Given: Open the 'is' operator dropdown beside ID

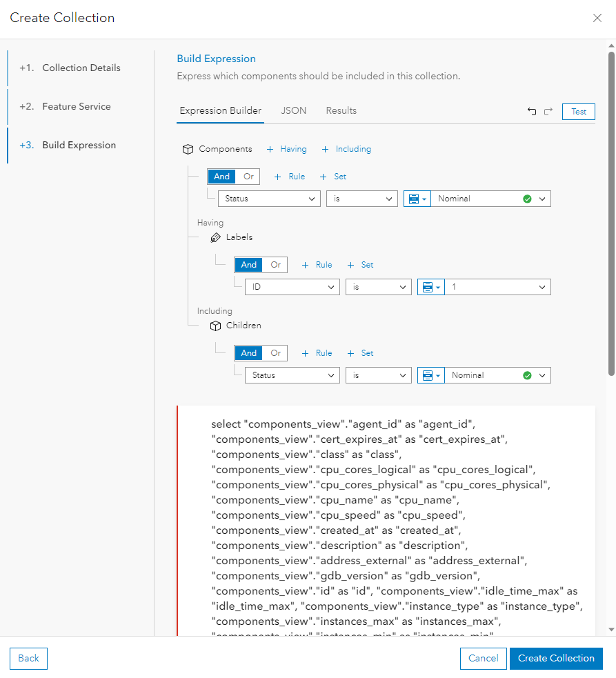Looking at the screenshot, I should tap(378, 286).
